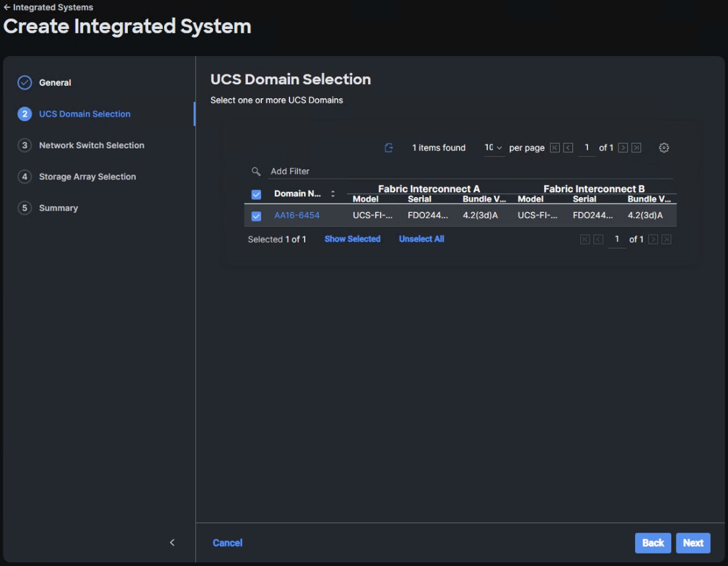
Task: Go to last page in top pagination
Action: 636,148
